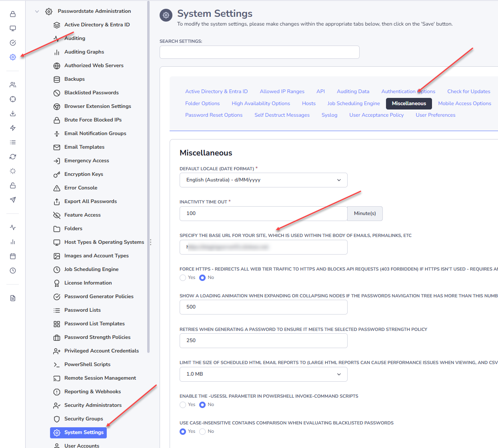Set Force HTTPS to Yes
The height and width of the screenshot is (448, 498).
(183, 278)
